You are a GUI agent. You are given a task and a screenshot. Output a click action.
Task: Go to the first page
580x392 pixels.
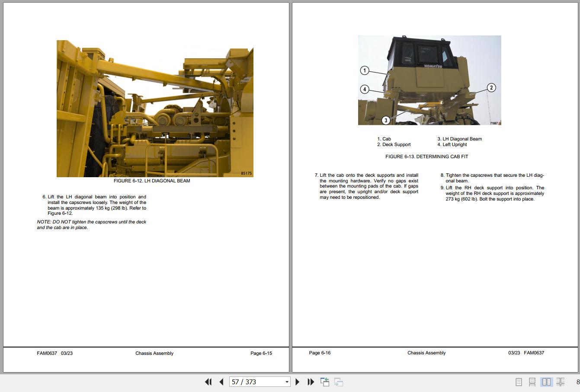tap(208, 382)
